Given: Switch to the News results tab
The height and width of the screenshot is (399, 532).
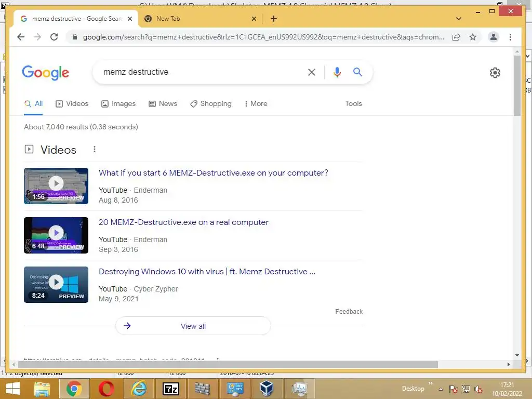Looking at the screenshot, I should [163, 104].
